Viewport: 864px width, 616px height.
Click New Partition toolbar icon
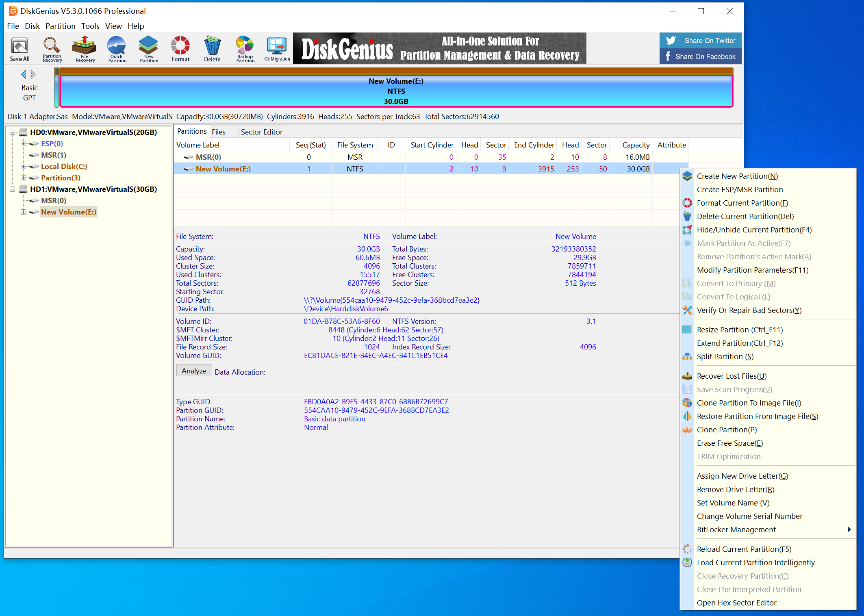(149, 48)
